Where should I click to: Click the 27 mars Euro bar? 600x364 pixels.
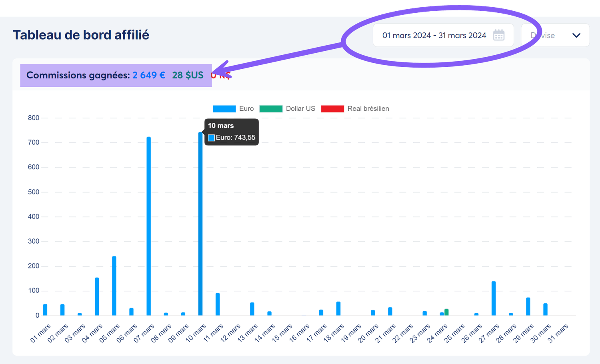(494, 298)
